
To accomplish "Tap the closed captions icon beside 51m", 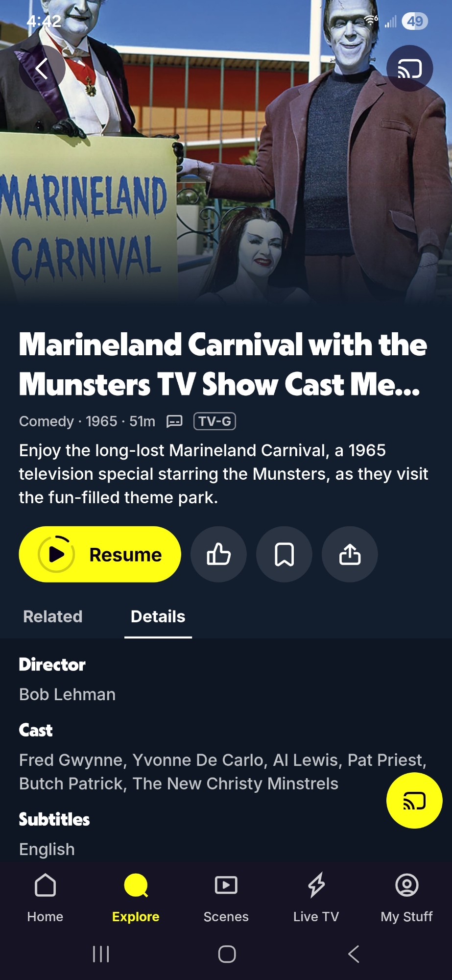I will point(174,421).
